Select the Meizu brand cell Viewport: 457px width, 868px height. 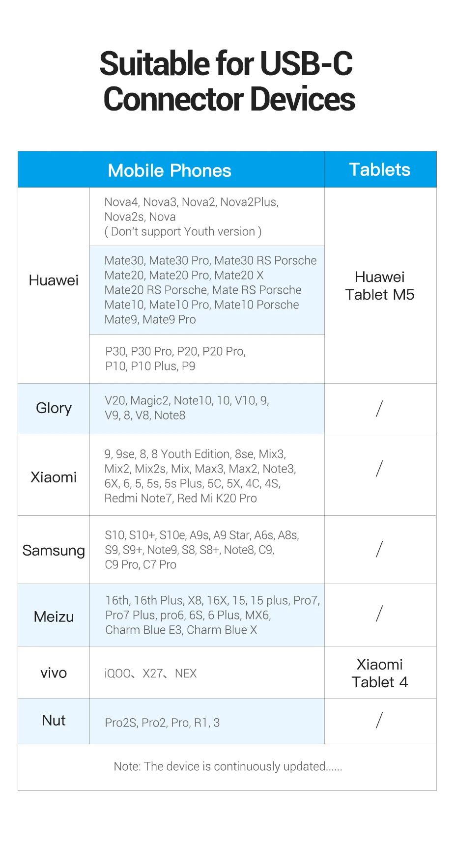tap(54, 616)
